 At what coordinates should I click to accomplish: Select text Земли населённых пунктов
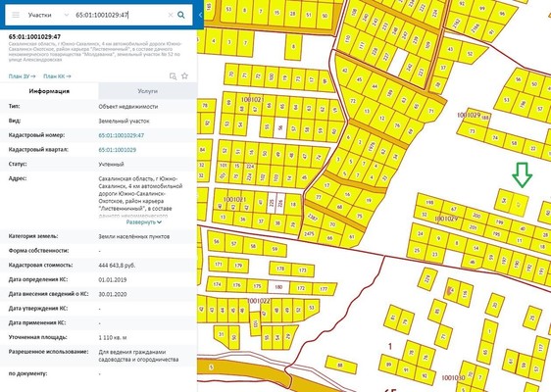point(134,237)
